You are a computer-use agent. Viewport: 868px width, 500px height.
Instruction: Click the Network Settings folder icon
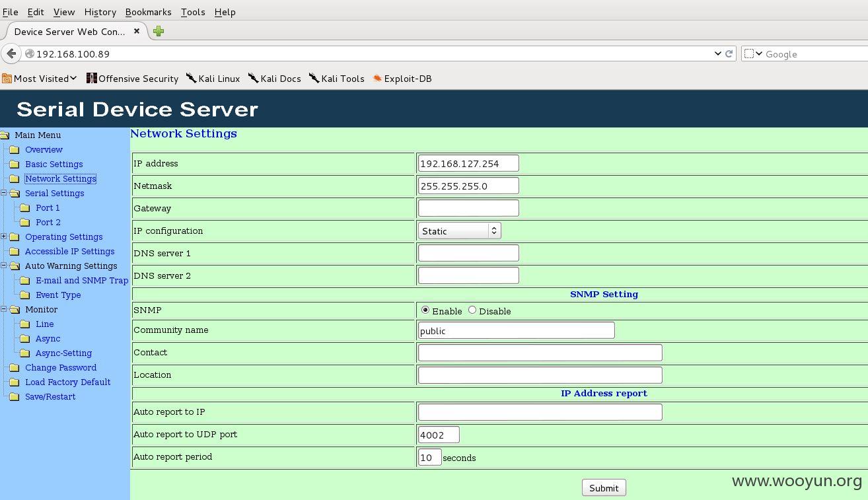[x=15, y=179]
